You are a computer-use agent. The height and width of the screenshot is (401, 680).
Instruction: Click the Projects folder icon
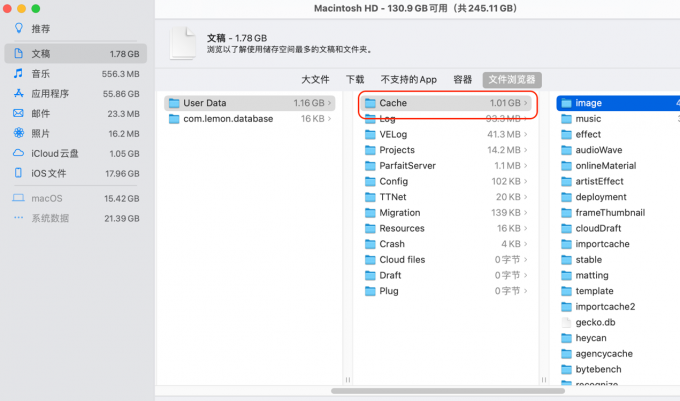coord(370,150)
